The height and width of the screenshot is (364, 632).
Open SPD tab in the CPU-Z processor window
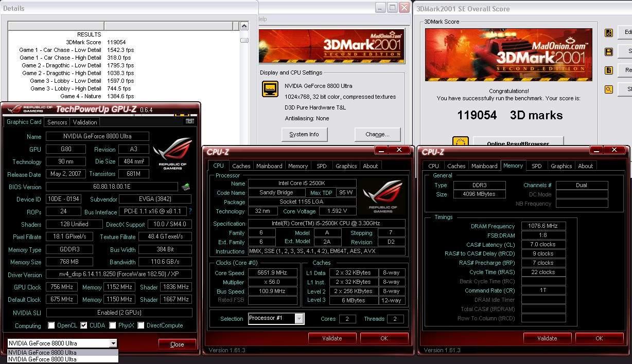click(x=322, y=166)
